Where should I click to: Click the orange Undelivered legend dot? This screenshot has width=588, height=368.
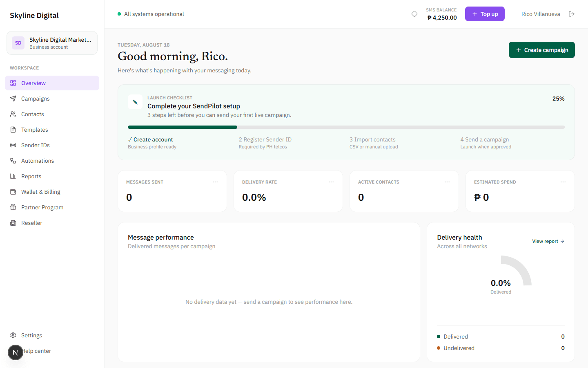point(439,348)
